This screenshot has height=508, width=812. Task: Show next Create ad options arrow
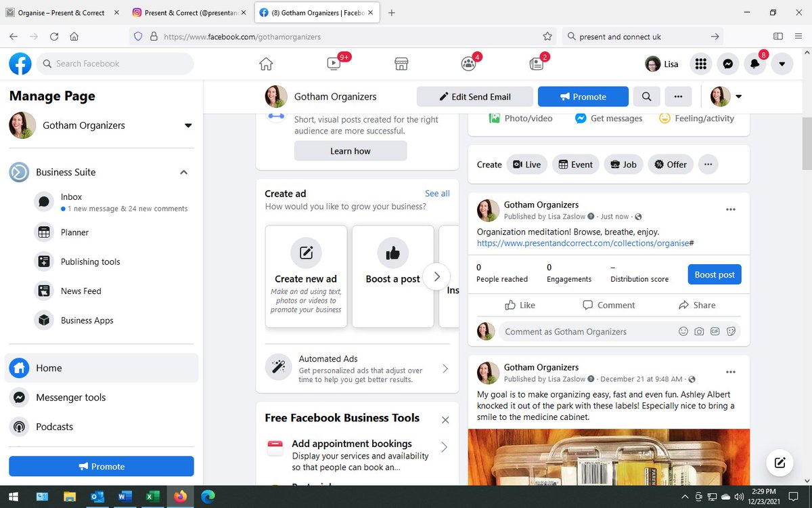(437, 276)
